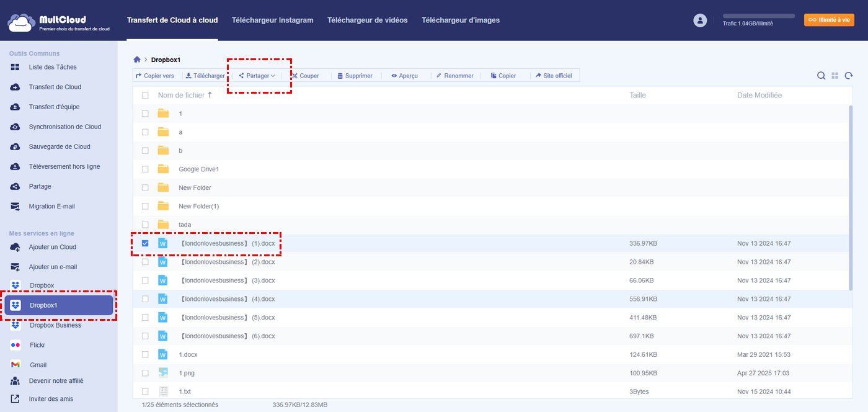This screenshot has width=868, height=412.
Task: Open Synchronisation de Cloud in sidebar
Action: point(64,127)
